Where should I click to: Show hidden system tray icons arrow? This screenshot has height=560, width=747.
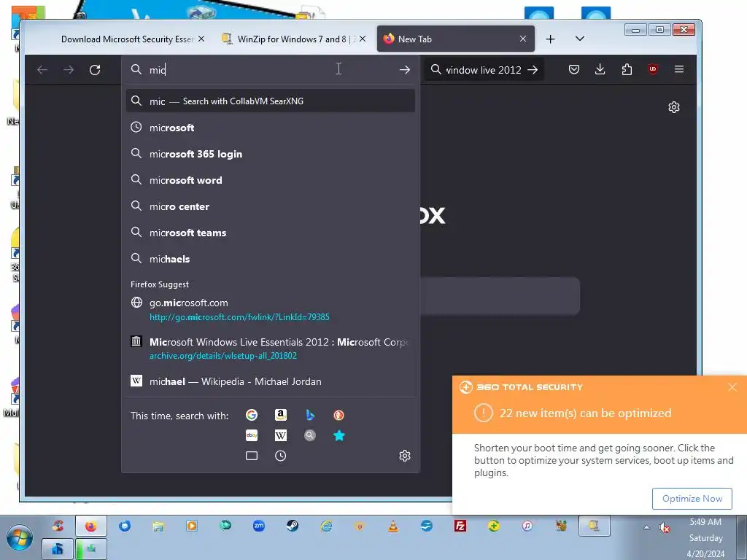(646, 527)
